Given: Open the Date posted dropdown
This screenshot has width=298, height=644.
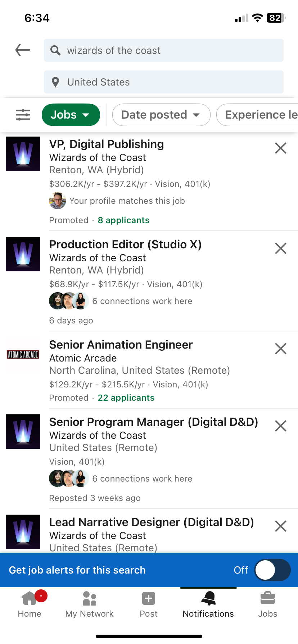Looking at the screenshot, I should point(161,115).
